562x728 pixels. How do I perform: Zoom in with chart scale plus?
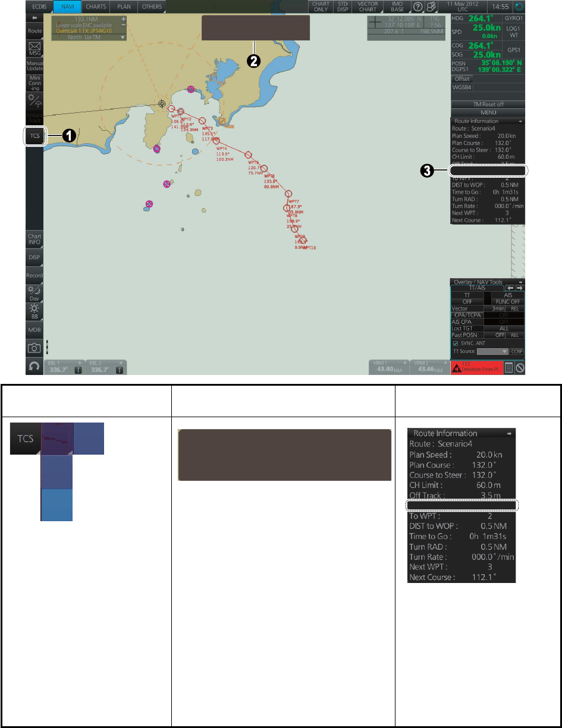tap(124, 20)
